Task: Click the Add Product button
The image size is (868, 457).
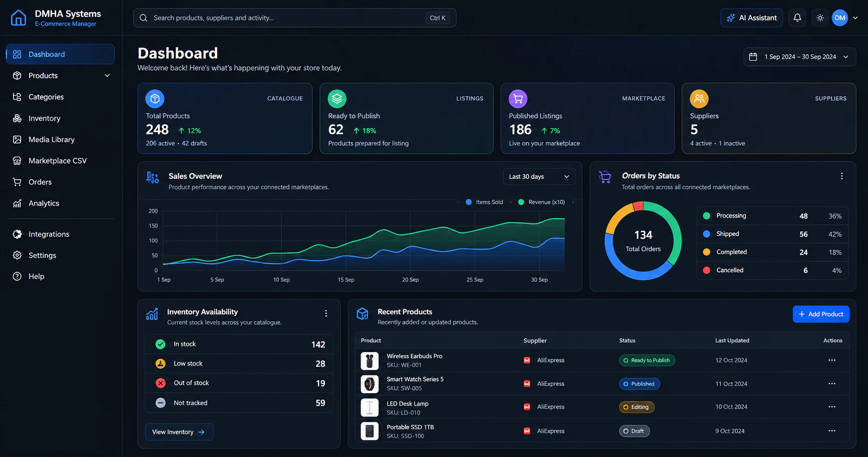Action: tap(821, 314)
